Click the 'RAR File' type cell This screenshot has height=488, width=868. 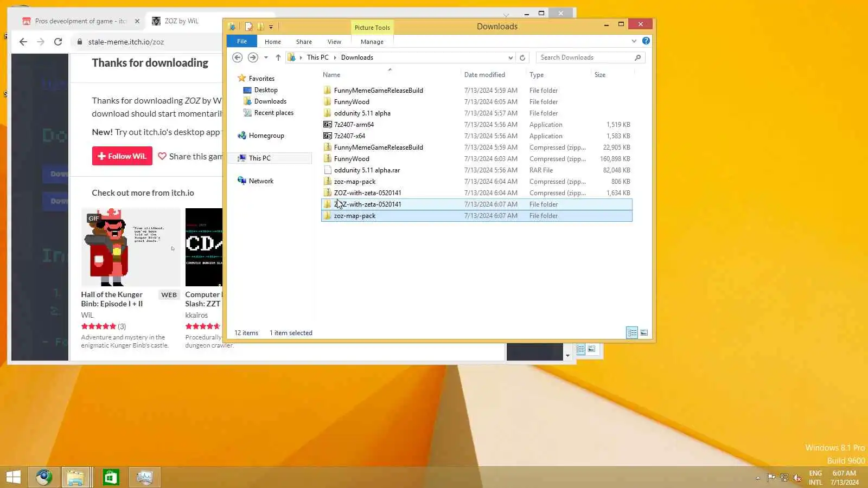pyautogui.click(x=541, y=170)
